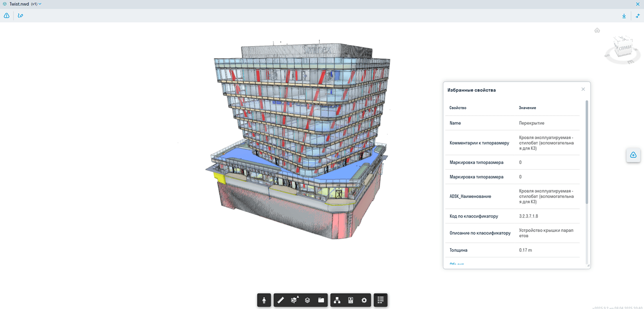Toggle the favorite properties list panel
The image size is (644, 309).
coord(381,300)
